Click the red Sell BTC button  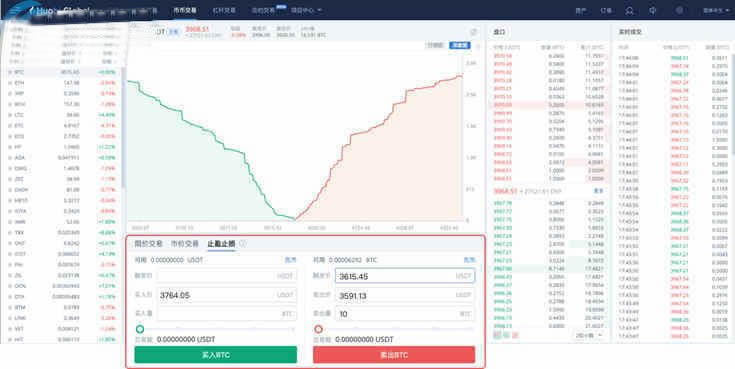pos(394,355)
